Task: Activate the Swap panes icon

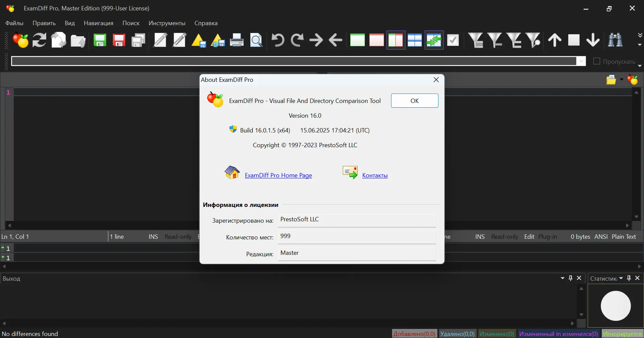Action: (x=434, y=40)
